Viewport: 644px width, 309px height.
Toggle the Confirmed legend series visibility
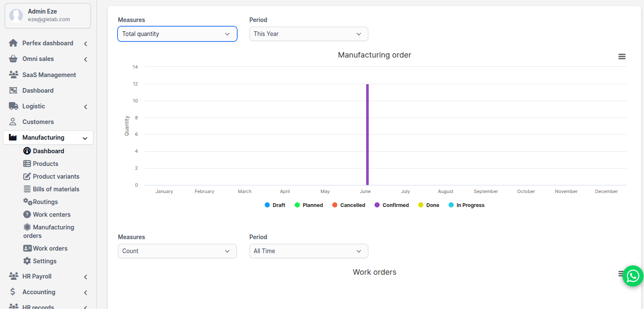point(392,205)
